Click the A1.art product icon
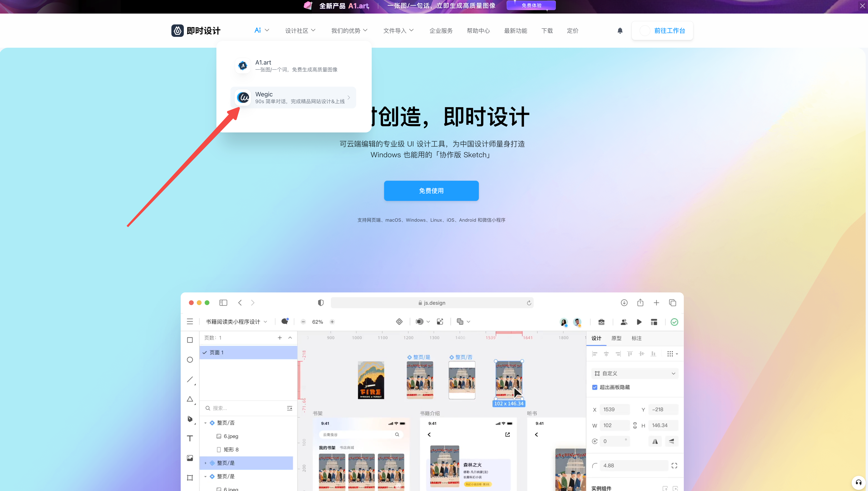 [243, 66]
